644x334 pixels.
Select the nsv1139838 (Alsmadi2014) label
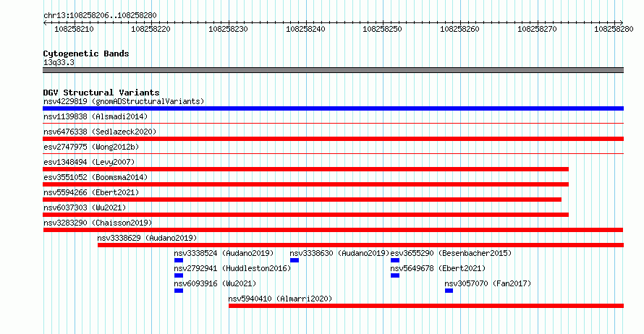point(96,116)
